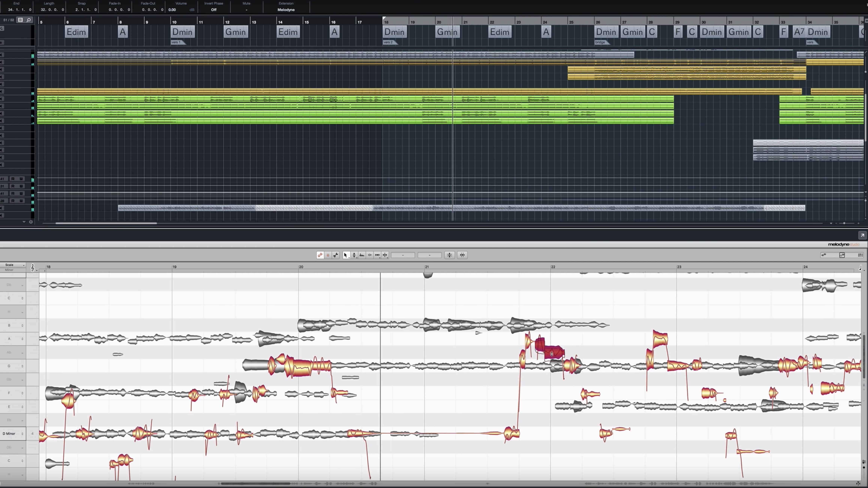Click blob display slider rightmost icon
Viewport: 868px width, 488px height.
click(x=860, y=255)
